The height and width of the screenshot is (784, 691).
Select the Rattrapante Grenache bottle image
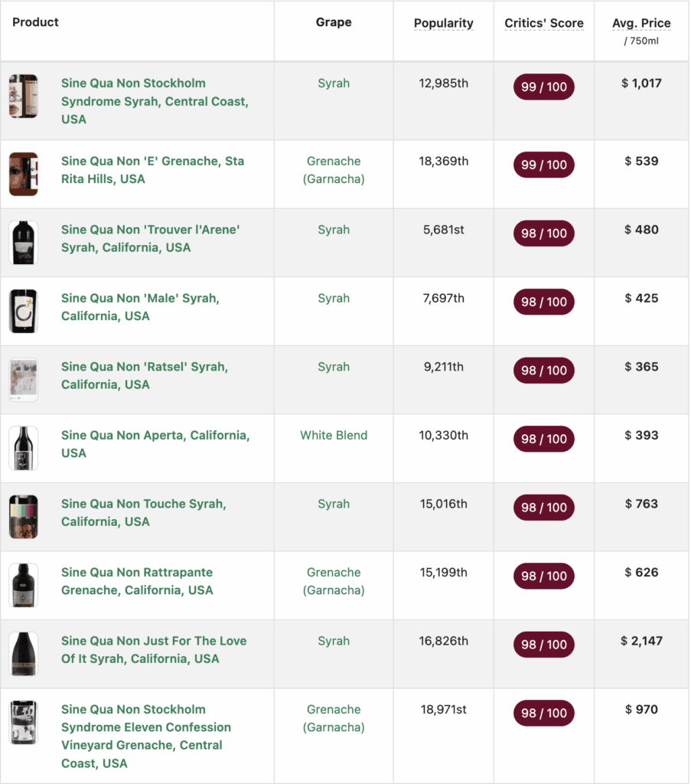point(24,585)
